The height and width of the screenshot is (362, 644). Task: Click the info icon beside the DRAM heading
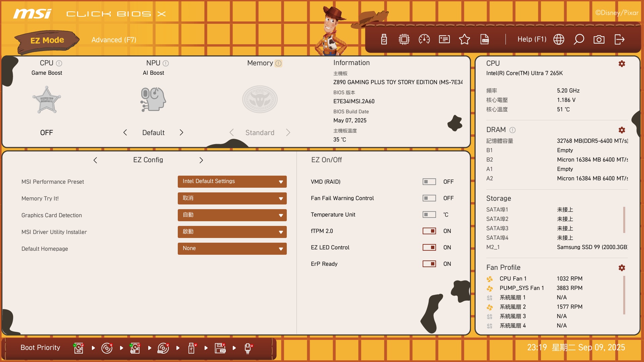click(x=513, y=130)
